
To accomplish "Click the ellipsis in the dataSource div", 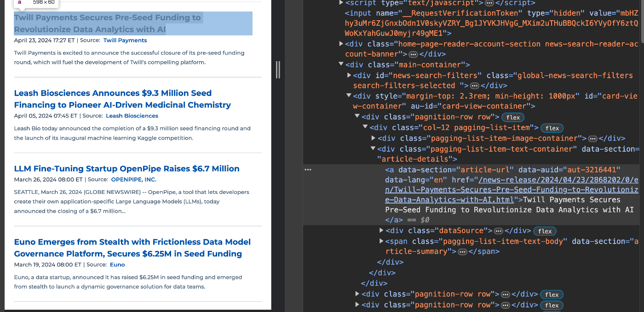I will click(x=498, y=231).
